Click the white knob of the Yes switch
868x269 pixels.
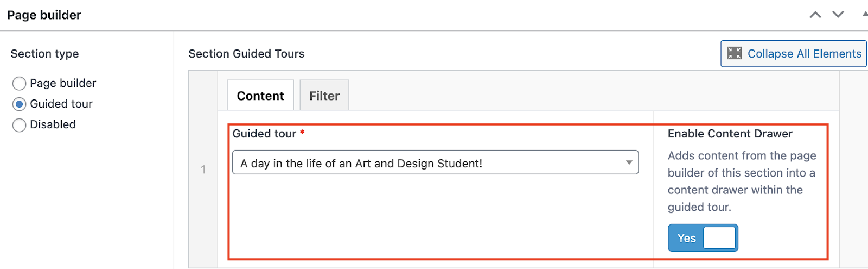[x=719, y=238]
